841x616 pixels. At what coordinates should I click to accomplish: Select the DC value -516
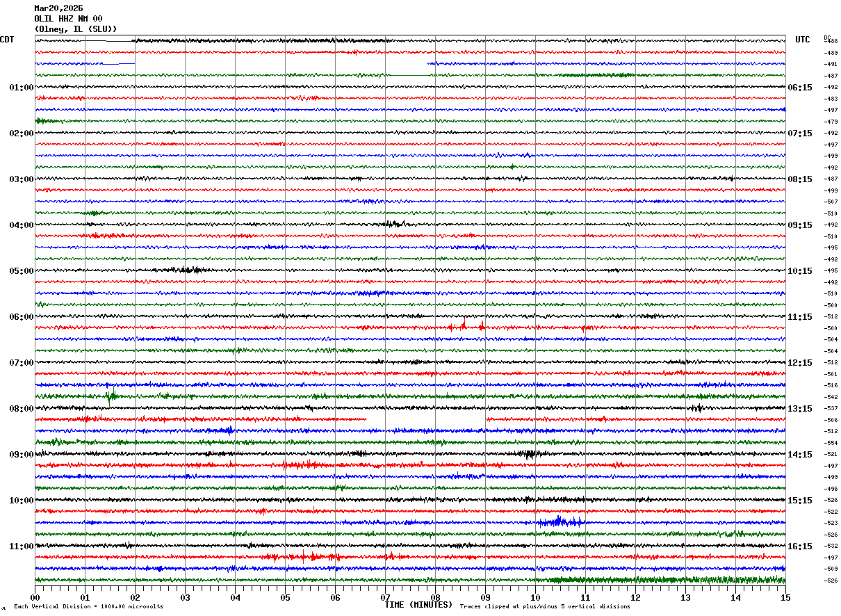[831, 386]
